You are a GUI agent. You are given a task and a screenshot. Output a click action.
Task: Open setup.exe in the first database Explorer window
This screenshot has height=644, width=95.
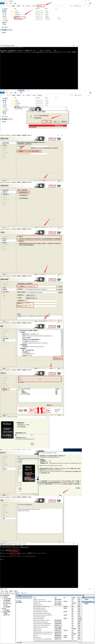point(18,18)
